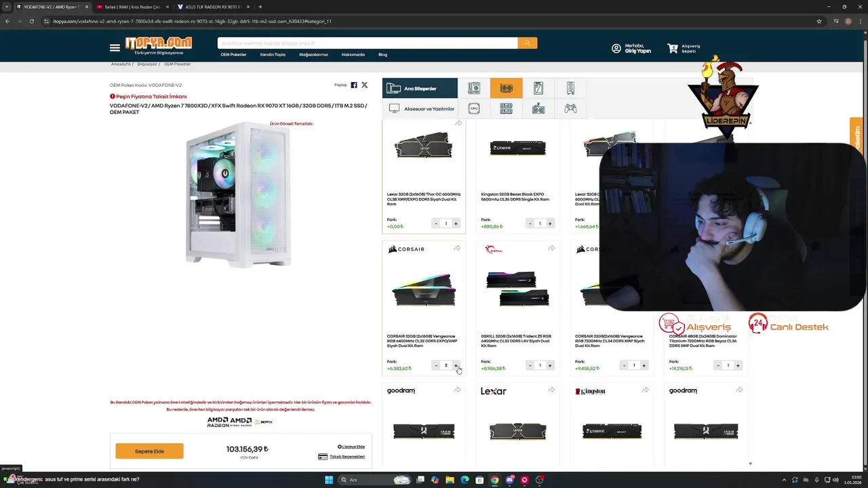
Task: Bookmark this page with the star icon
Action: tap(819, 21)
